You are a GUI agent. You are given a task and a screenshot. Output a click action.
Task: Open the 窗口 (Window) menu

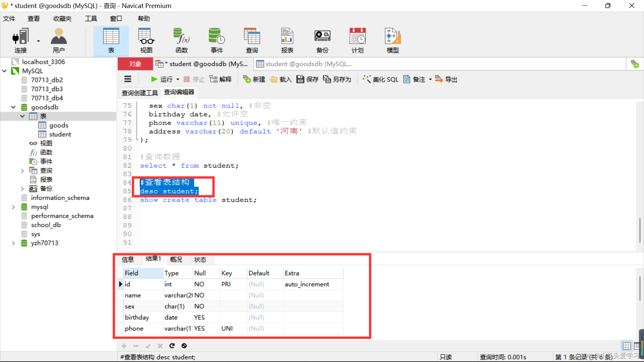(x=116, y=18)
